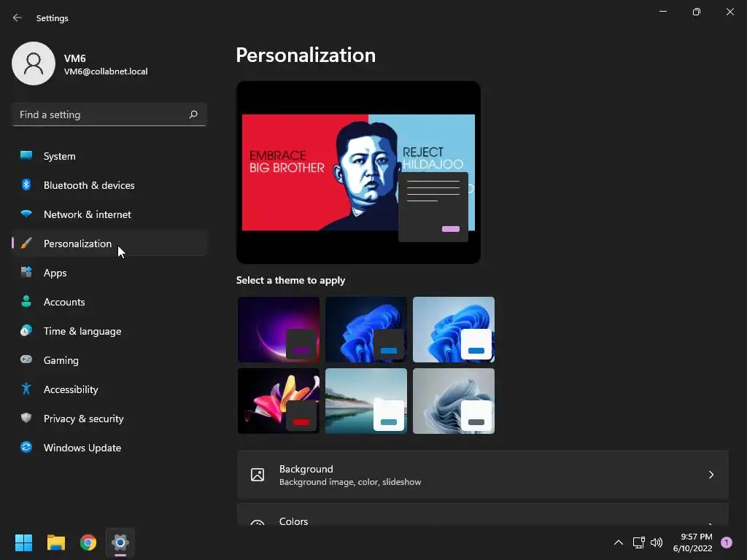Screen dimensions: 747x560
Task: Click the Network wifi icon
Action: [26, 214]
